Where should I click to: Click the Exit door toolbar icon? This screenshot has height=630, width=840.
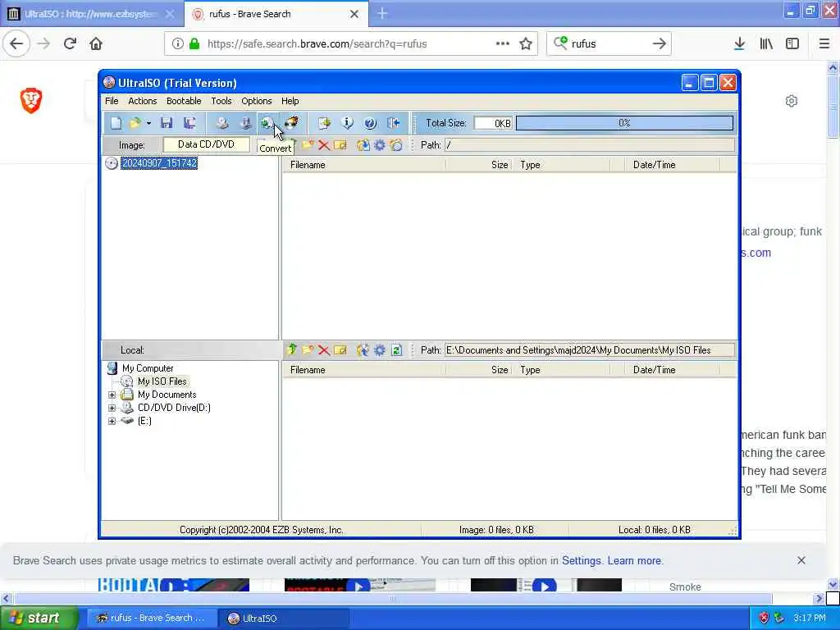[x=394, y=123]
